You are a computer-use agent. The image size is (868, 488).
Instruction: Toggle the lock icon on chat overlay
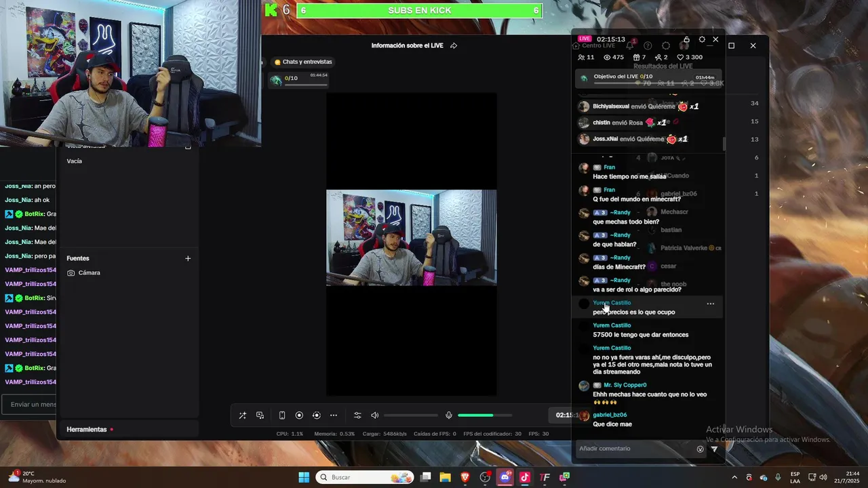tap(686, 39)
